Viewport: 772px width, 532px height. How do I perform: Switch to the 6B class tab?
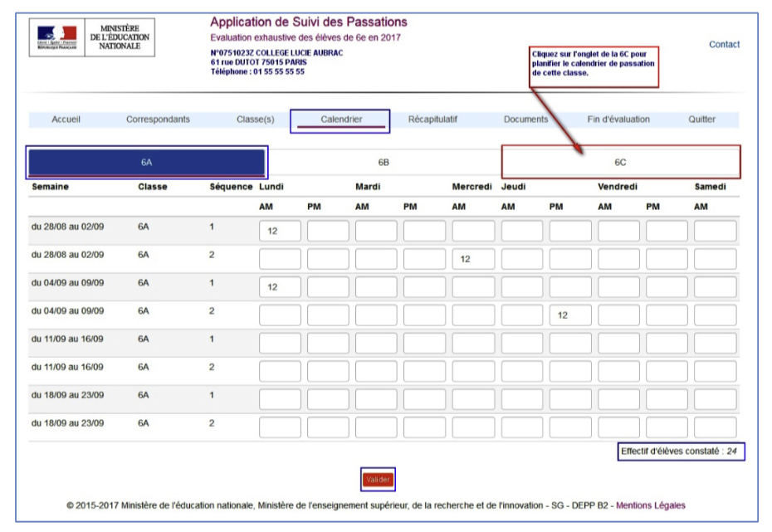pos(384,163)
